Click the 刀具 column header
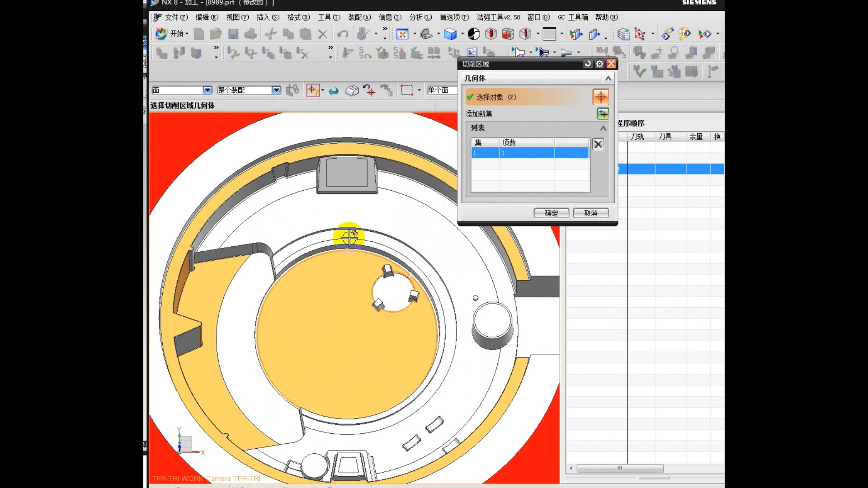 (670, 136)
